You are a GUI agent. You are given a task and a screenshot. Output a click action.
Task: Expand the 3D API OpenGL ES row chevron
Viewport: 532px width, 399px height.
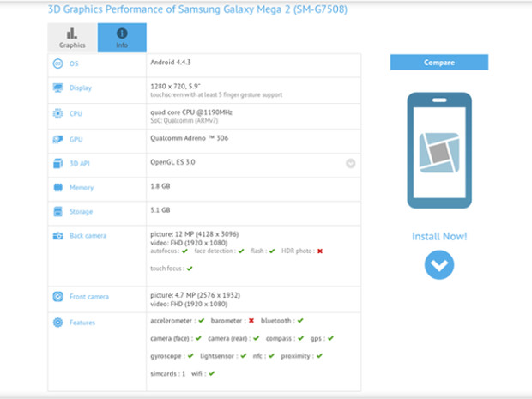coord(350,164)
